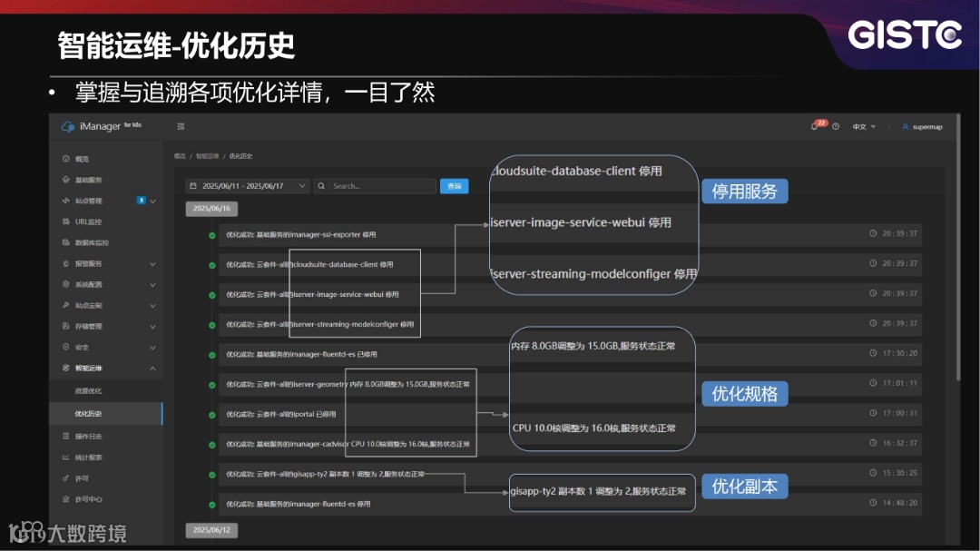Click the blue 3 badge on 站点管理
The height and width of the screenshot is (551, 980).
point(142,200)
